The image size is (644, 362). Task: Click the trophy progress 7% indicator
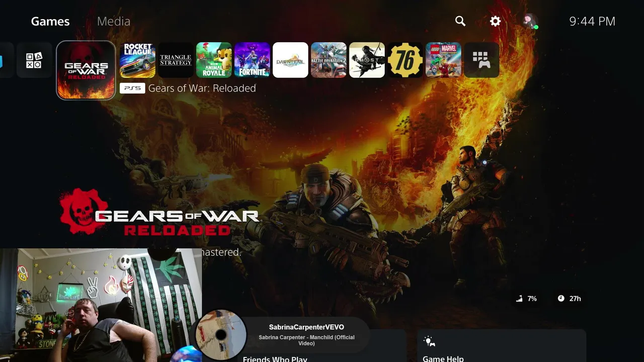(526, 299)
